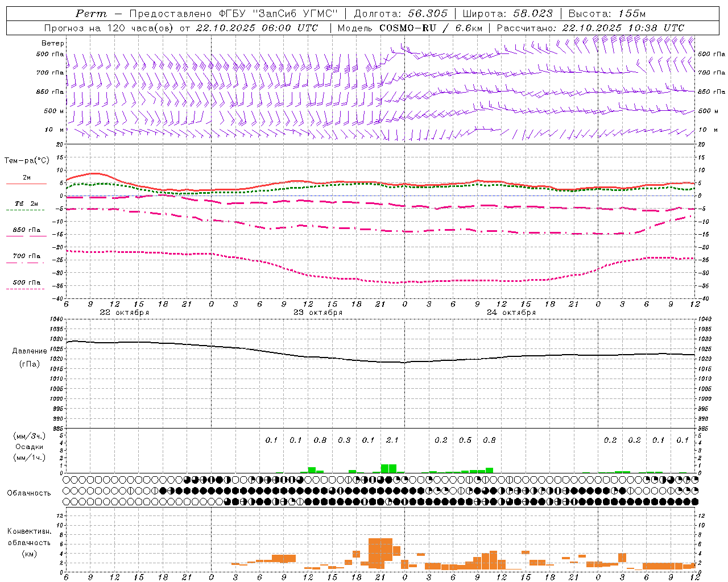Click the '2.1' three-hour precipitation value
This screenshot has height=582, width=728.
(x=392, y=440)
